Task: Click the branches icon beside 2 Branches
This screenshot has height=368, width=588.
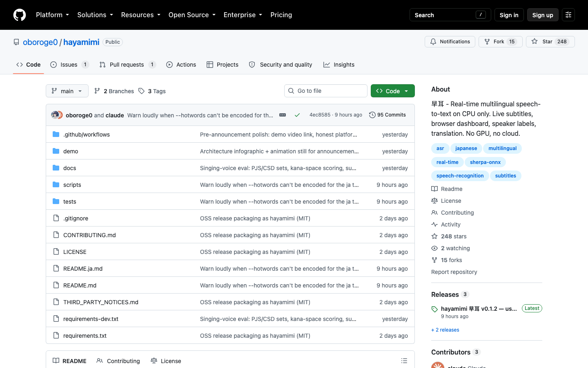Action: [97, 91]
